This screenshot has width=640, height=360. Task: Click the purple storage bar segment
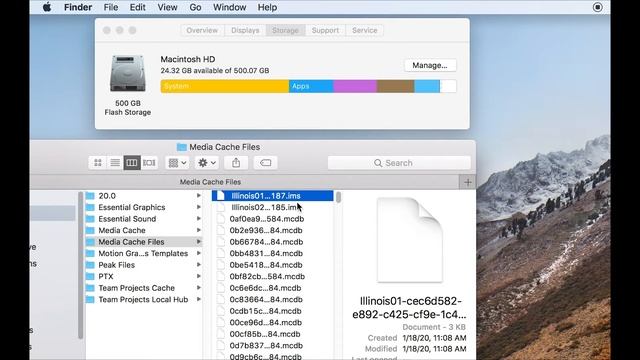click(x=355, y=86)
